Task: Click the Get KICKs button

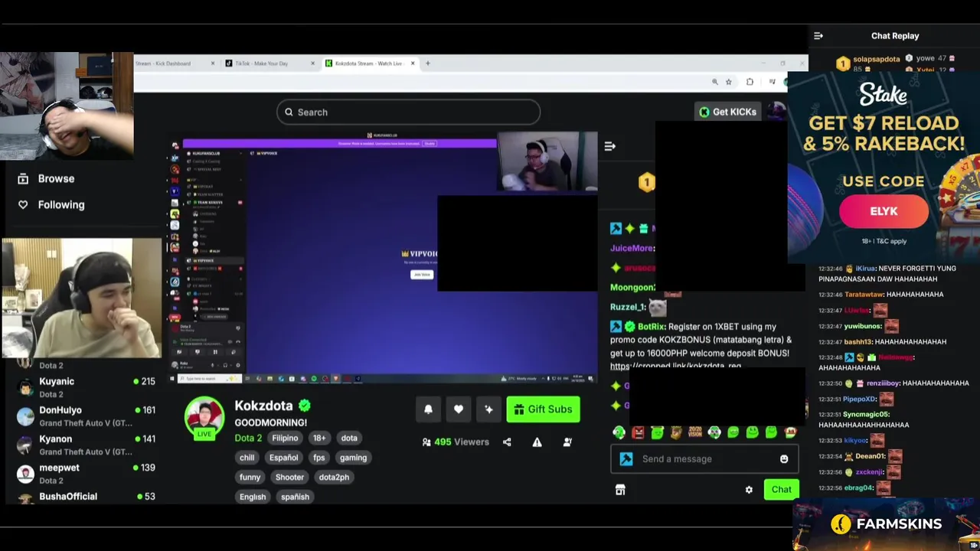Action: click(x=727, y=112)
